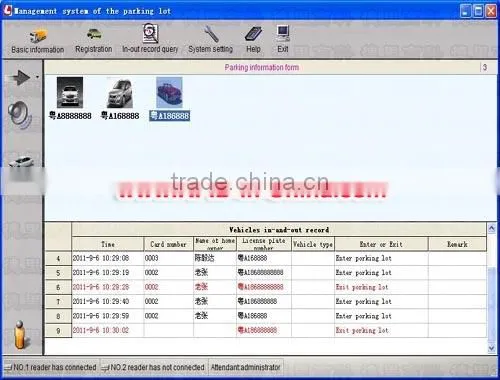This screenshot has width=500, height=380.
Task: Click license plate cell A168888 in row 4
Action: [x=264, y=258]
